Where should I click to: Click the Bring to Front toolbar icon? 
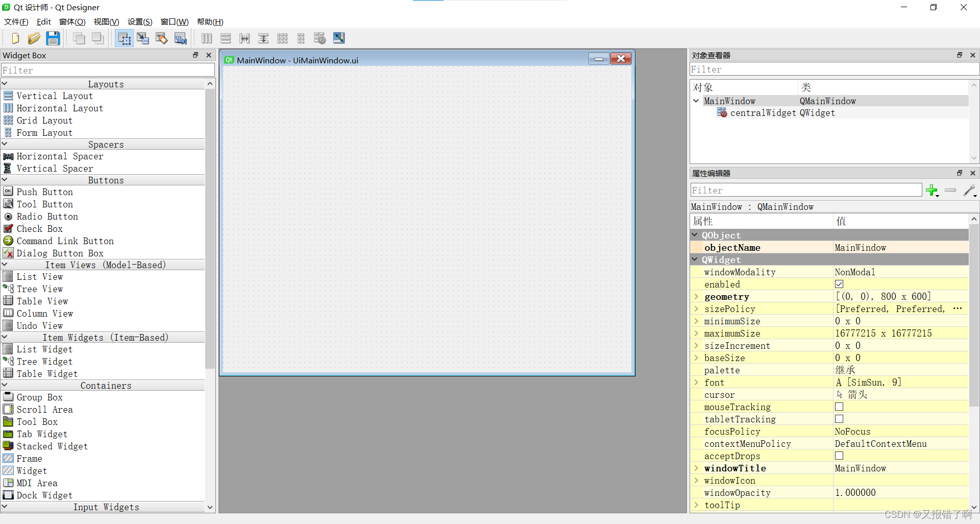click(97, 38)
